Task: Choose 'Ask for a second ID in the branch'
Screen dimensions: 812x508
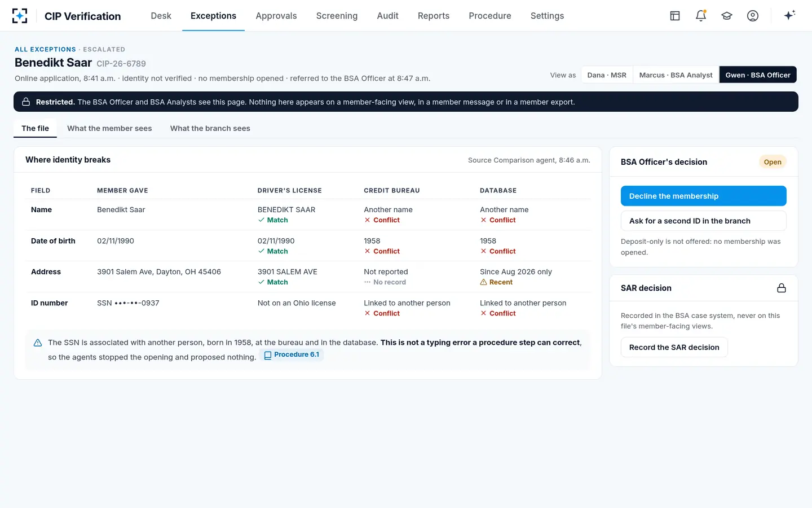Action: (704, 221)
